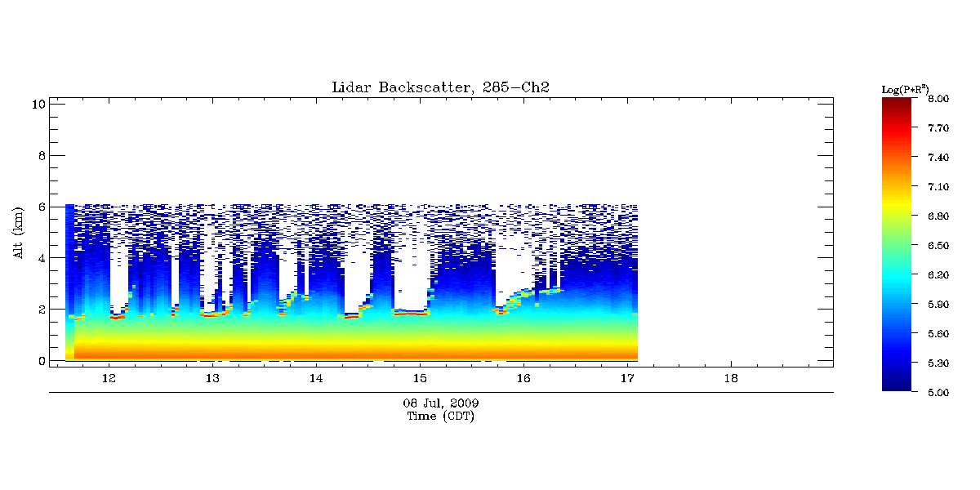Click the 'Time (CDT)' x-axis label
This screenshot has height=490, width=980.
click(441, 416)
